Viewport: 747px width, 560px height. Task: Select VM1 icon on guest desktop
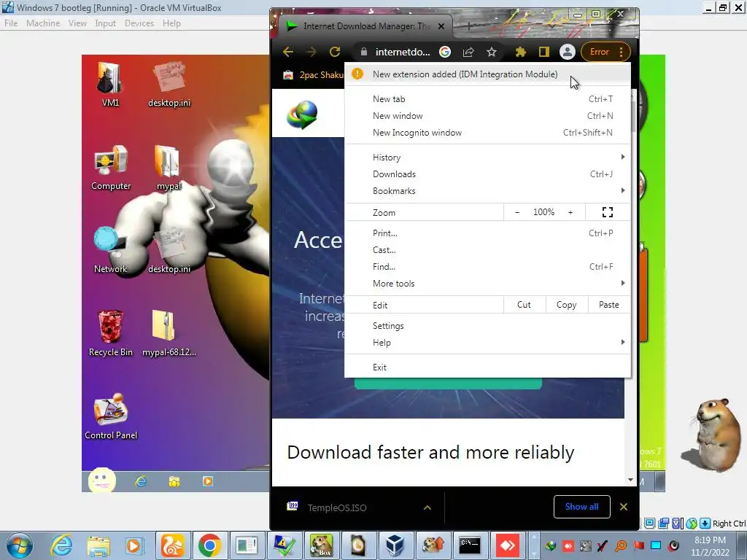pyautogui.click(x=111, y=85)
